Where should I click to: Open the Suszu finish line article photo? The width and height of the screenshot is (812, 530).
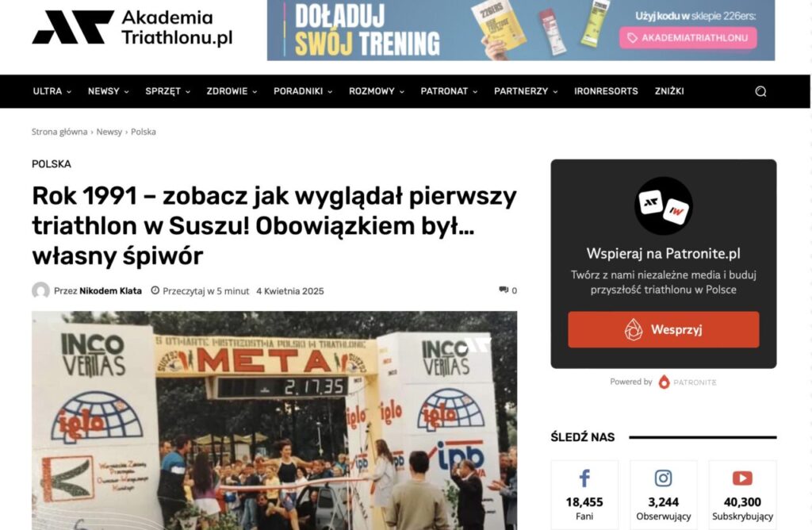coord(274,421)
